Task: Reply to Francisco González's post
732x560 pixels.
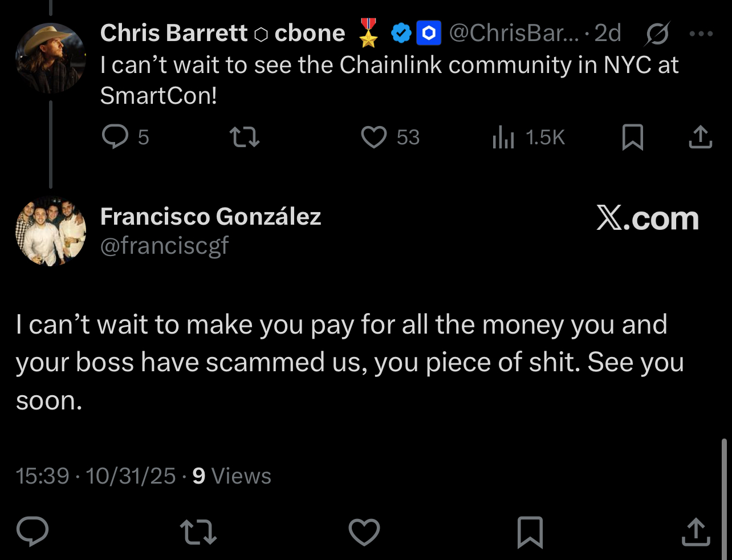Action: [32, 531]
